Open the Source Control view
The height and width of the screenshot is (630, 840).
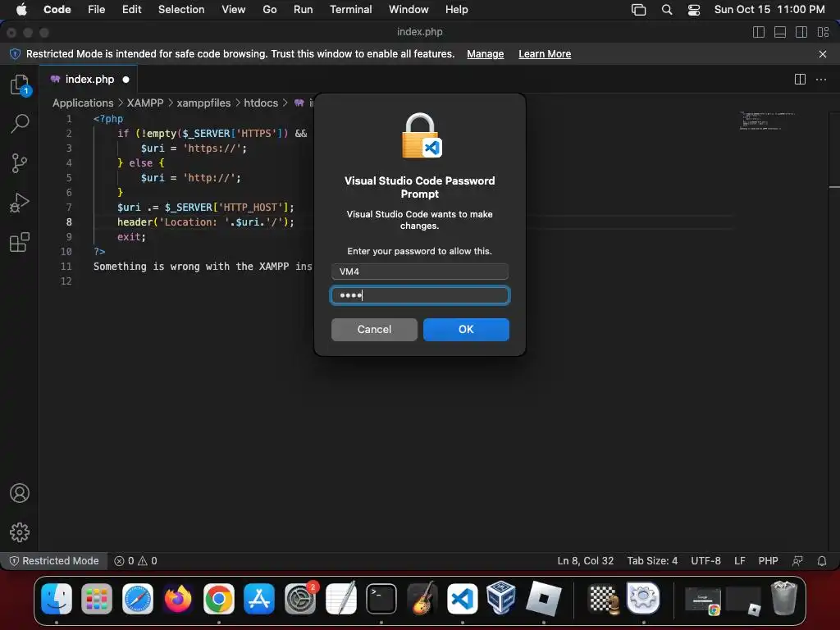[20, 163]
